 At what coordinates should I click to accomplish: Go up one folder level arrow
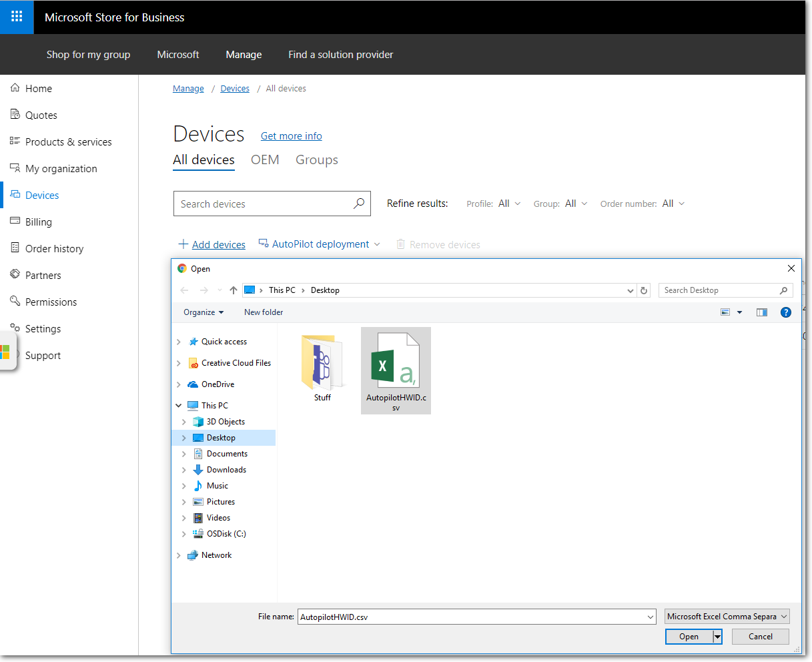[x=233, y=290]
